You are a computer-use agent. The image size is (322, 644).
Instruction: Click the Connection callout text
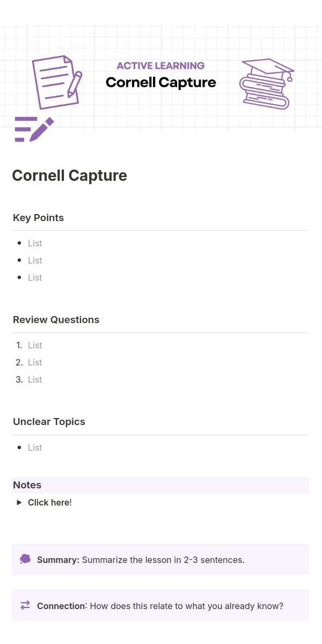coord(160,606)
